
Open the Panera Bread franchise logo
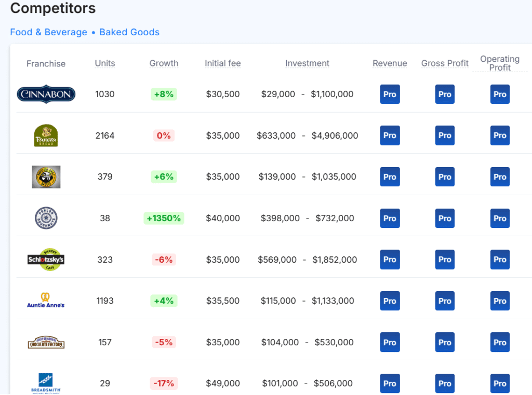pyautogui.click(x=46, y=135)
